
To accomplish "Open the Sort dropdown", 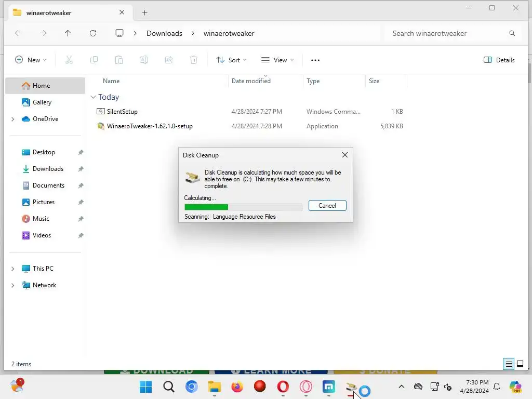I will [231, 60].
